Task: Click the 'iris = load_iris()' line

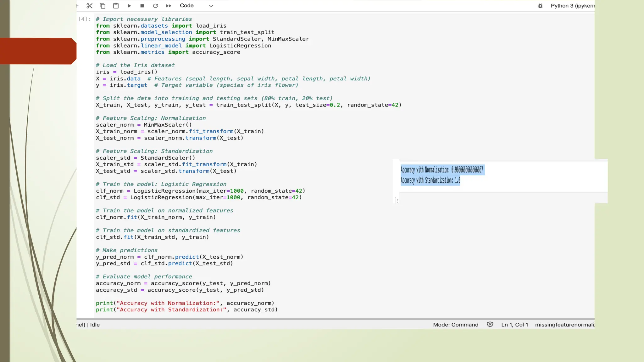Action: click(x=127, y=72)
